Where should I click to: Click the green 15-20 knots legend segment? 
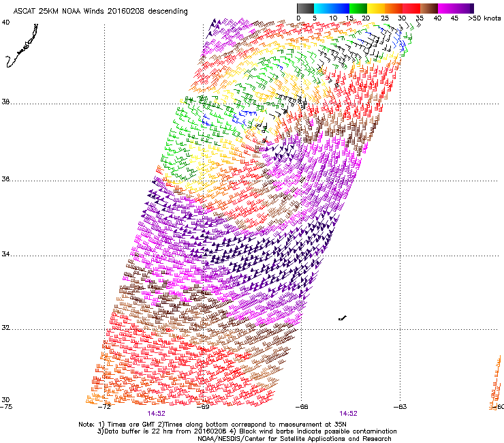tap(358, 8)
